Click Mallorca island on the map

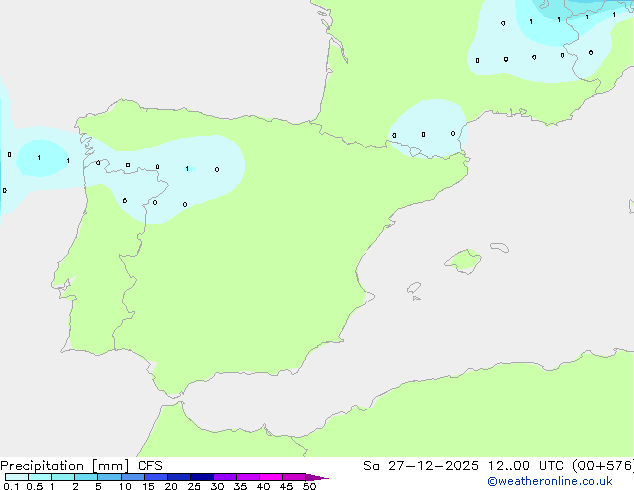(x=463, y=262)
